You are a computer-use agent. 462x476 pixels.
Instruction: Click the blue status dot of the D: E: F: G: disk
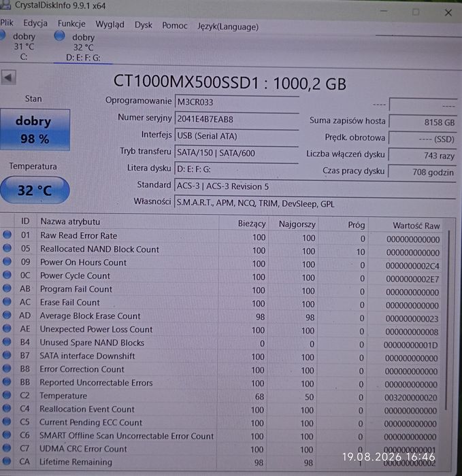(x=59, y=36)
